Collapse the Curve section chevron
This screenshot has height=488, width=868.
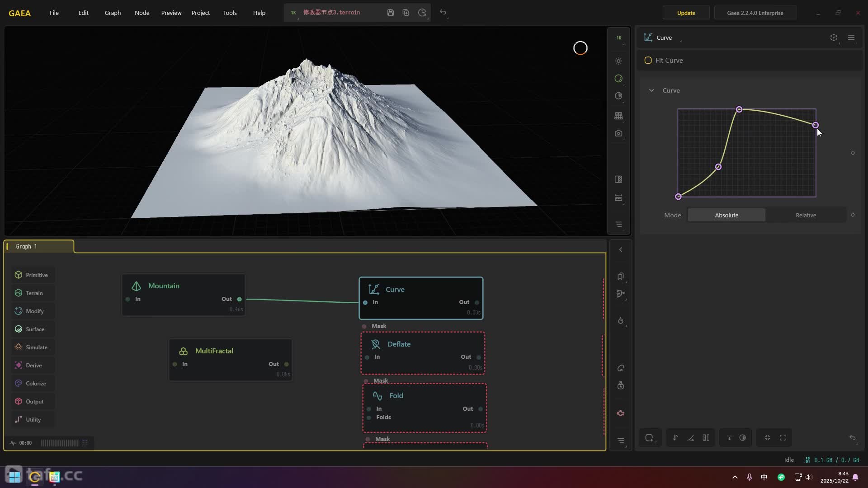pyautogui.click(x=651, y=90)
